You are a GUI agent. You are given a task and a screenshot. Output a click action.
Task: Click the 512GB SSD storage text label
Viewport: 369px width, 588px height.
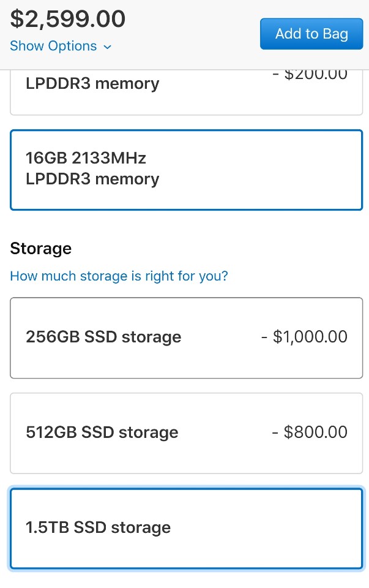coord(102,432)
